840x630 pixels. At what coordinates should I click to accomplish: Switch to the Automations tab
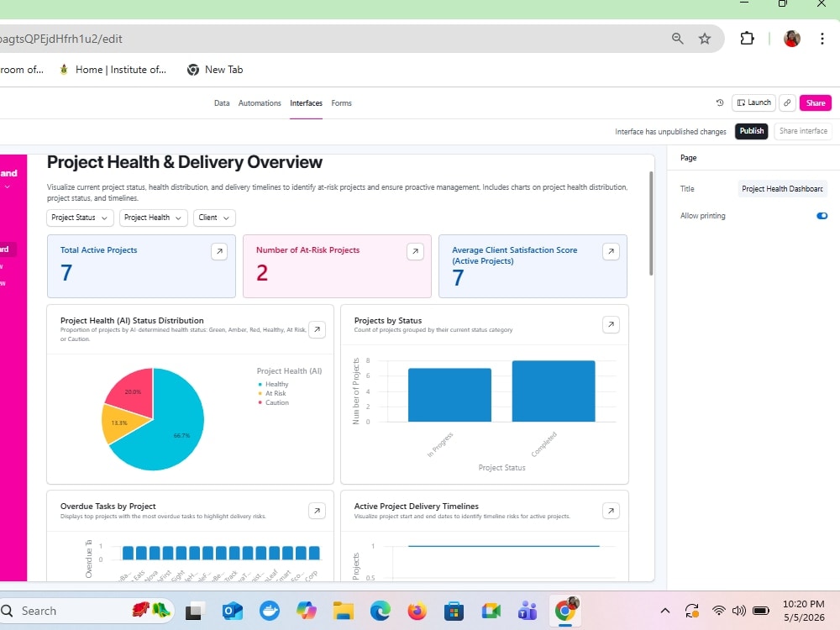pyautogui.click(x=260, y=102)
